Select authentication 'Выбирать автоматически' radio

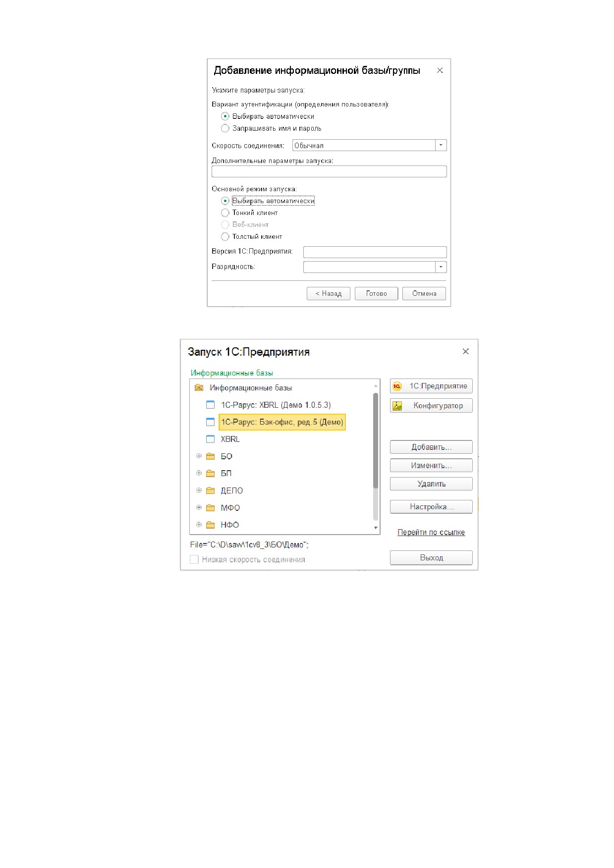(x=225, y=116)
